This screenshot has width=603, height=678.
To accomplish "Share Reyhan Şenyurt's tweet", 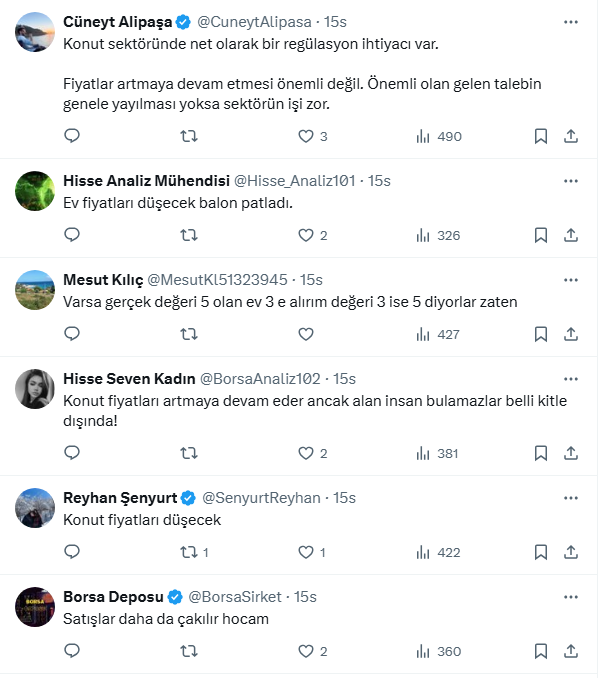I will (571, 552).
